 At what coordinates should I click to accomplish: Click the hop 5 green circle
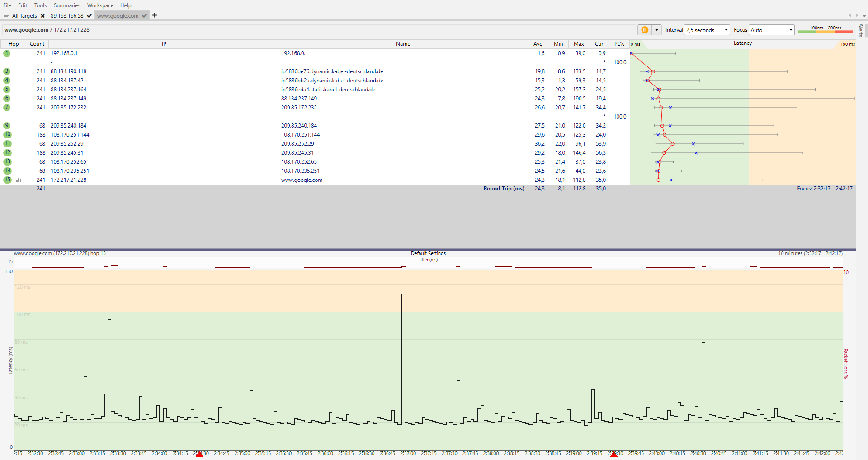pyautogui.click(x=7, y=90)
